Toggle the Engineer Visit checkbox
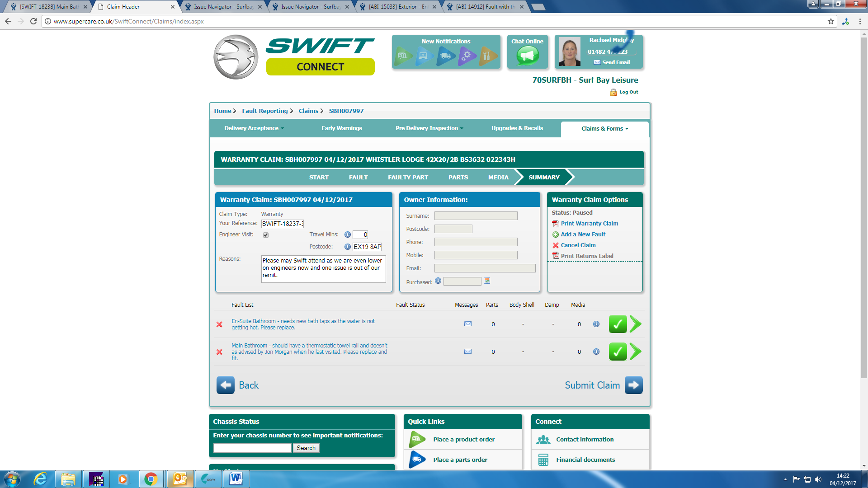This screenshot has width=868, height=488. (x=266, y=235)
